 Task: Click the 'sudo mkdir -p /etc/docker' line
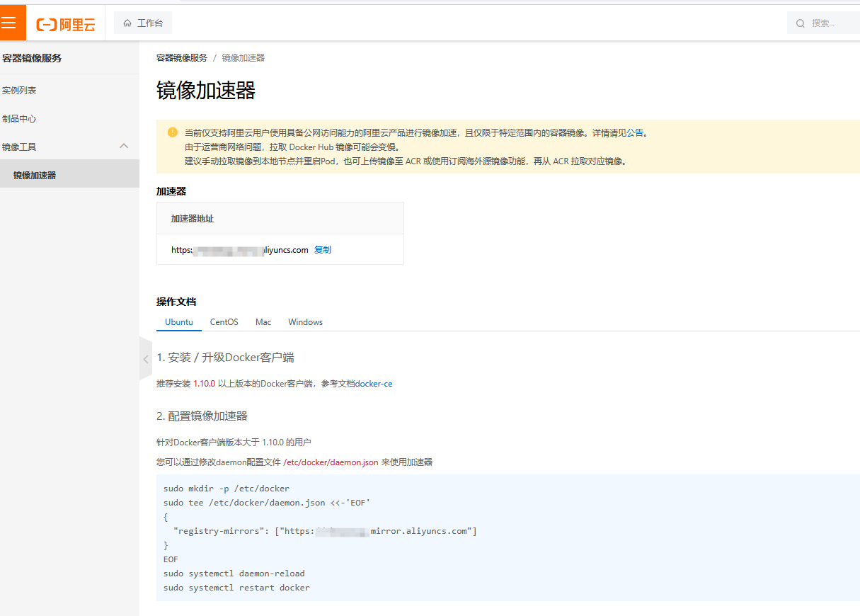(227, 489)
